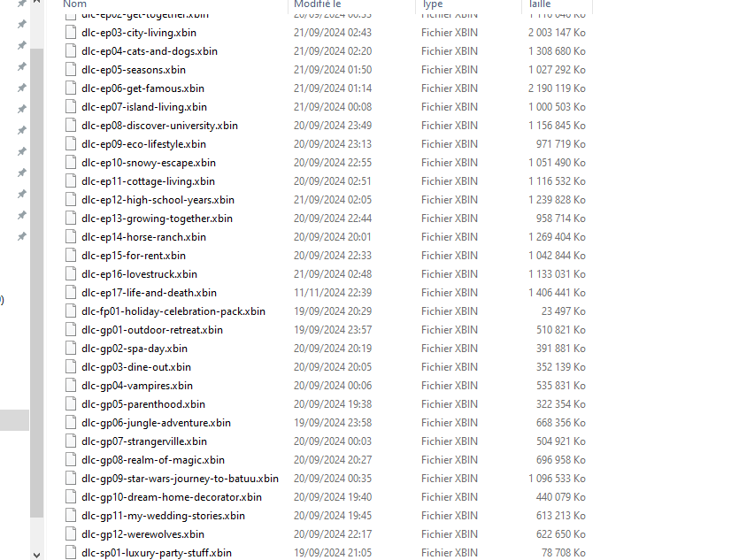Click the file icon of dlc-ep06-get-famous.xbin
This screenshot has width=731, height=560.
[x=71, y=88]
